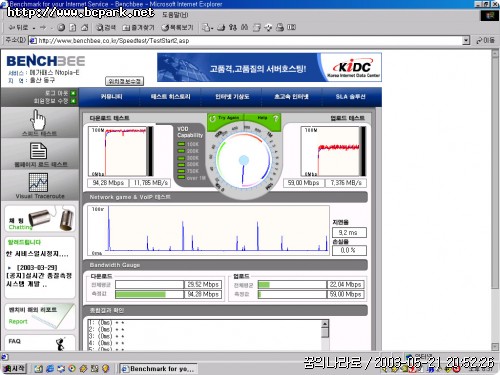Click the address bar URL field
Image resolution: width=500 pixels, height=375 pixels.
pyautogui.click(x=245, y=41)
